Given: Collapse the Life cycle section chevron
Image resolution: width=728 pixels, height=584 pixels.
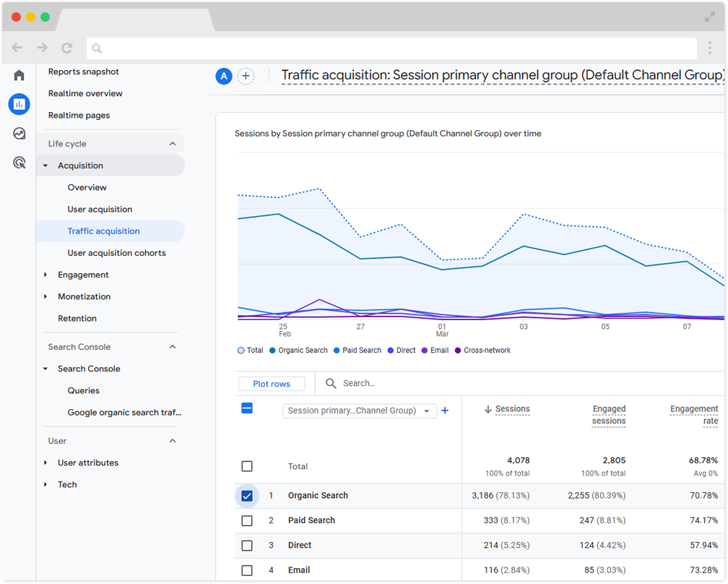Looking at the screenshot, I should (x=173, y=144).
